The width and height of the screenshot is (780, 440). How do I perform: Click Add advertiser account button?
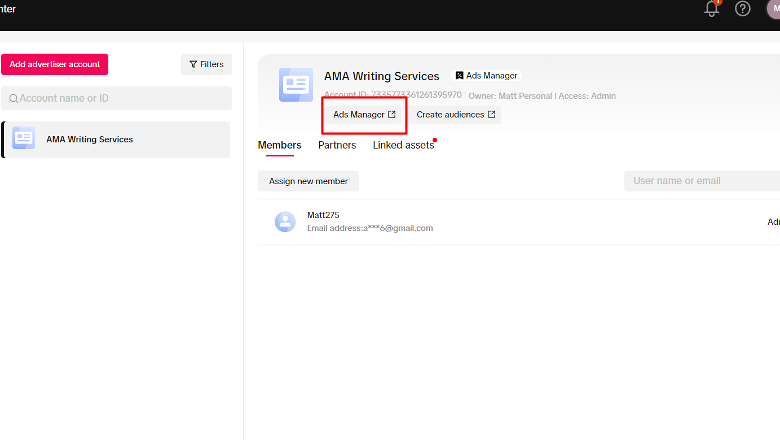click(x=55, y=65)
